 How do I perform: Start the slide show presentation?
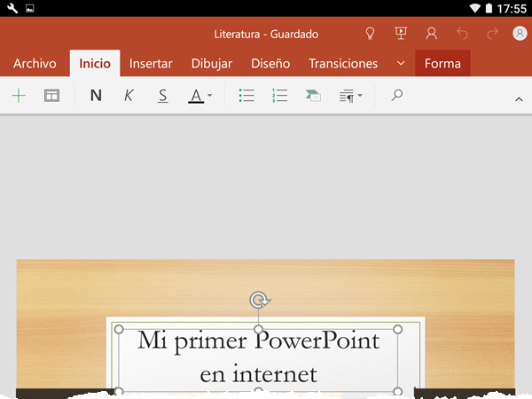(x=401, y=34)
